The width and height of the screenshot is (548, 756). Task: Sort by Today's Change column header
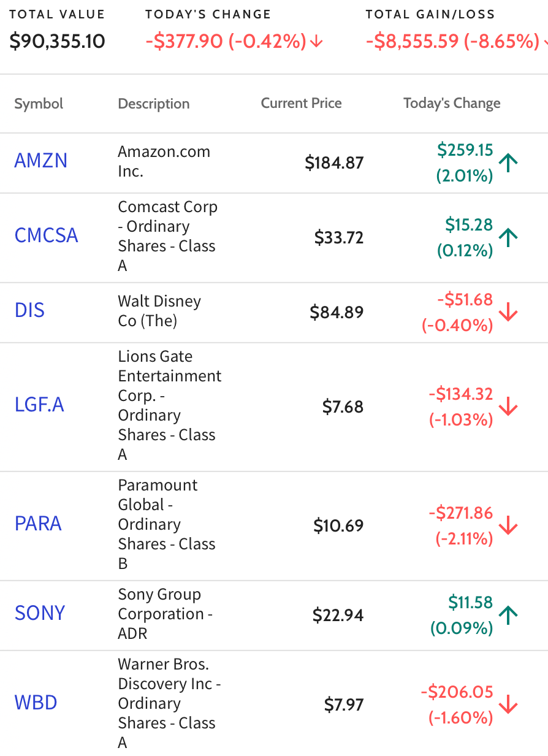click(452, 104)
